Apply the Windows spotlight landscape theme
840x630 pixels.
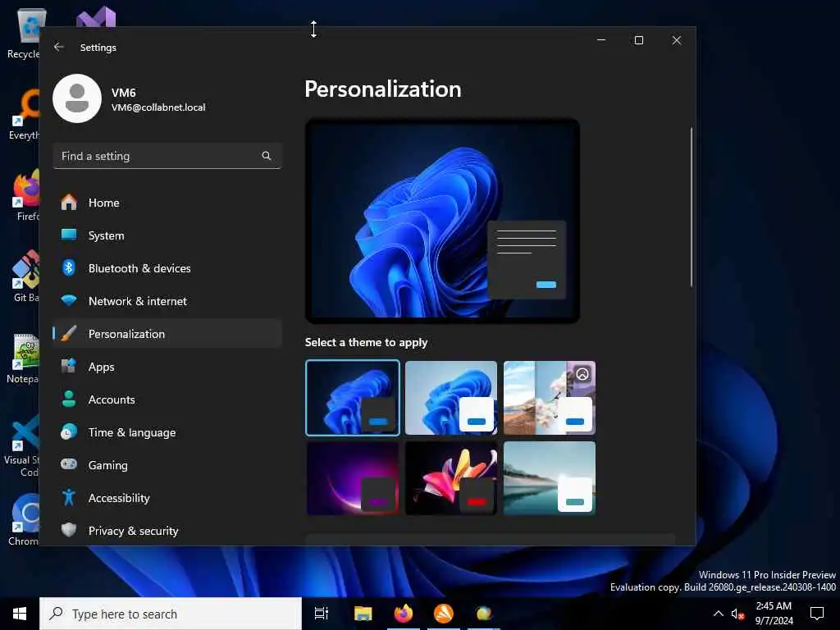coord(550,398)
